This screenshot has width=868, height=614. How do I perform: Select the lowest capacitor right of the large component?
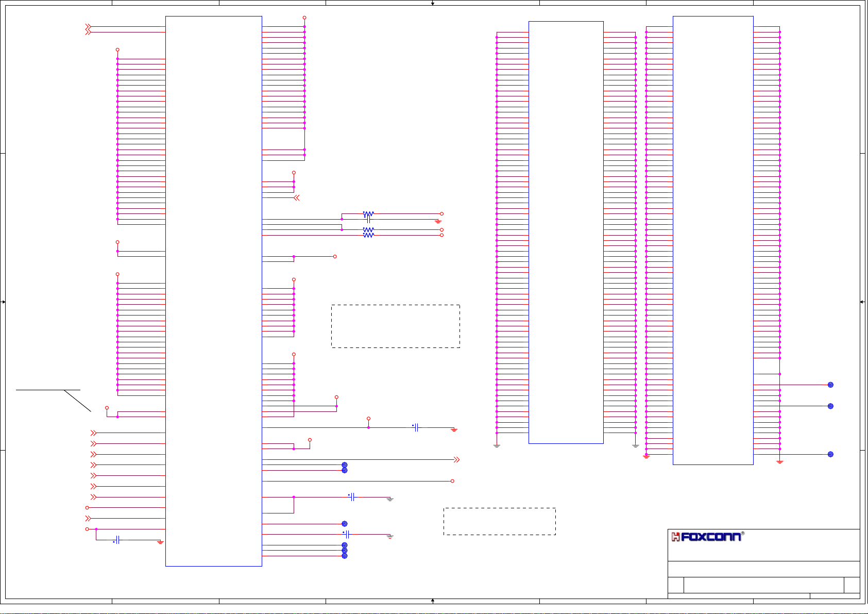tap(348, 534)
